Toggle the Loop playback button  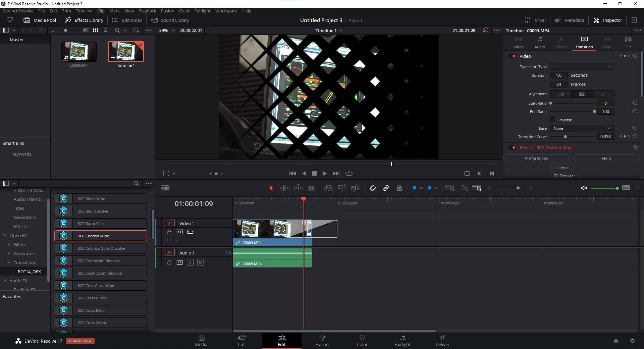pyautogui.click(x=349, y=173)
